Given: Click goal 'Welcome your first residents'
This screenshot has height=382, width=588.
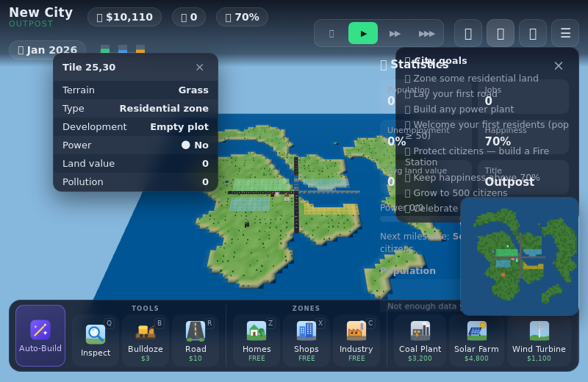Looking at the screenshot, I should (x=487, y=130).
